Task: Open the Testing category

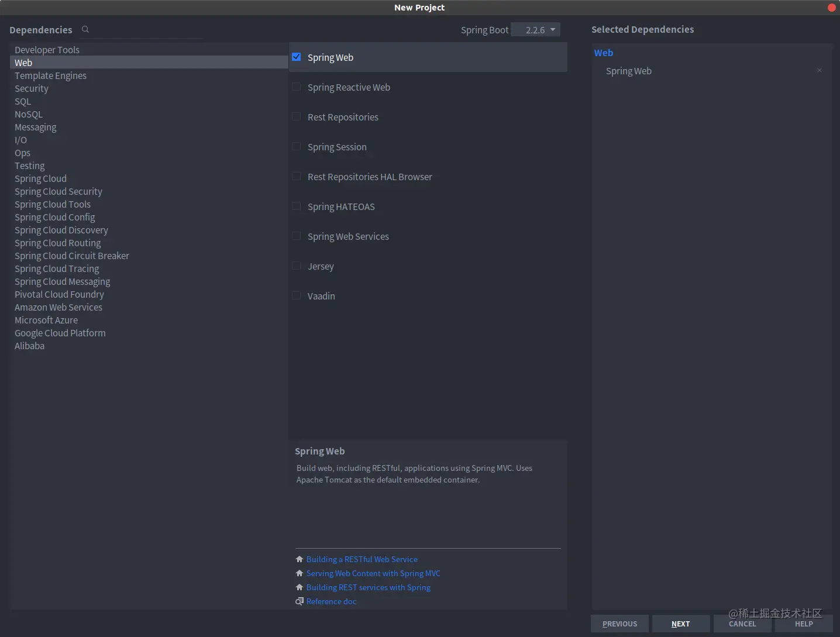Action: pyautogui.click(x=149, y=166)
